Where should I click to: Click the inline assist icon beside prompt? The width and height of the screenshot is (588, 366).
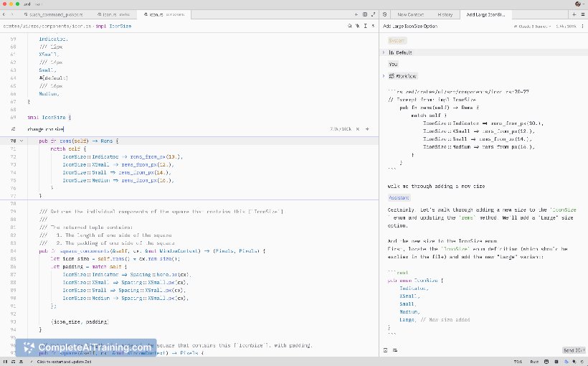click(x=13, y=129)
